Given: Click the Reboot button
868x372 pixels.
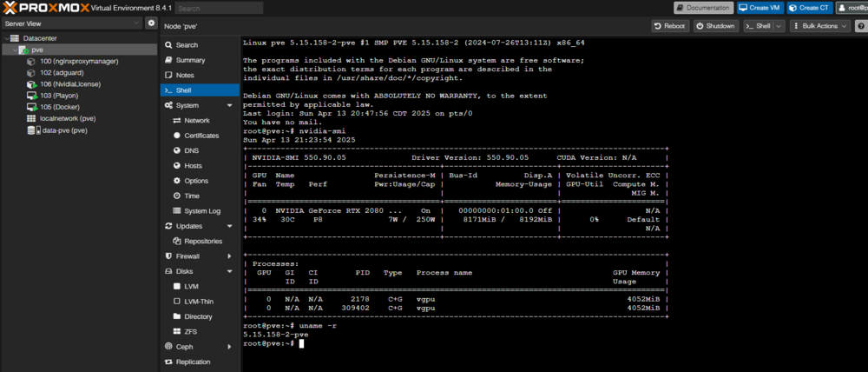Looking at the screenshot, I should [x=670, y=26].
